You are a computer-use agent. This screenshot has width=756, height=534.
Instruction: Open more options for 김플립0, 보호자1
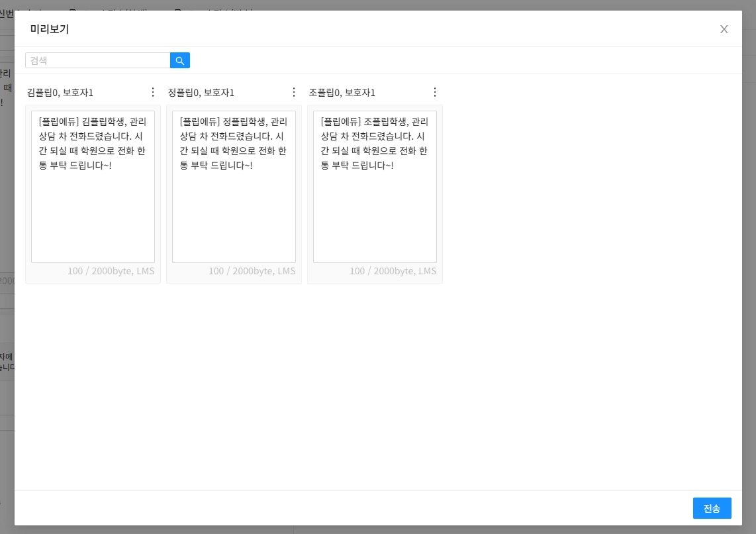click(x=153, y=92)
